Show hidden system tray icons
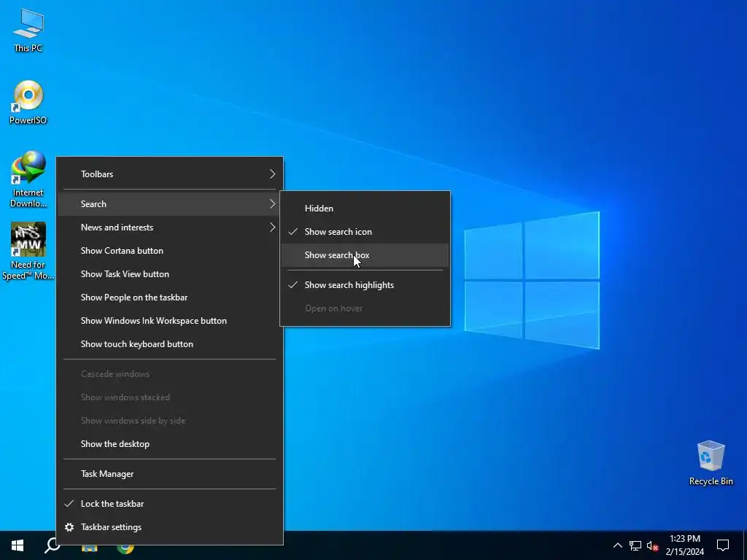Viewport: 747px width, 560px height. point(617,545)
